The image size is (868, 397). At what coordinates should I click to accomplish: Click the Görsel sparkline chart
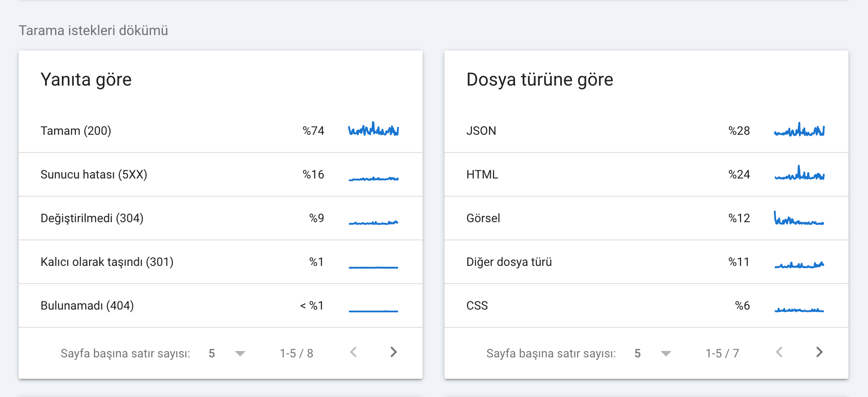click(x=799, y=218)
